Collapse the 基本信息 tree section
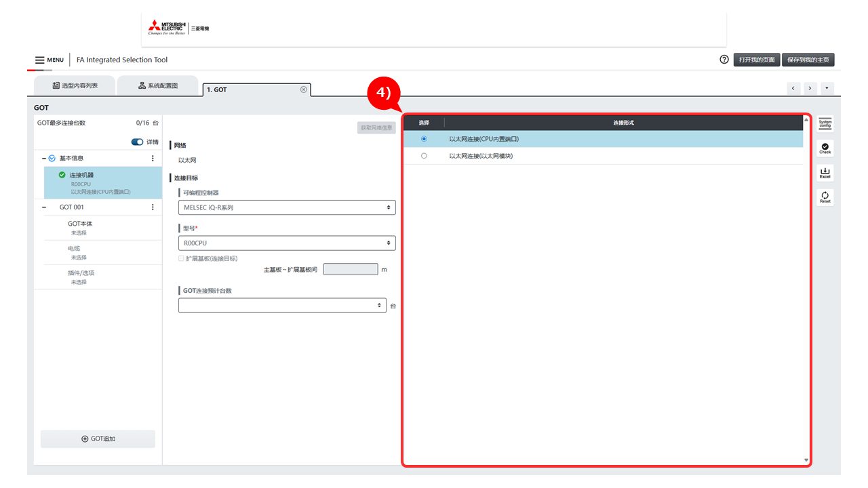Screen dimensions: 868x488 tap(44, 158)
